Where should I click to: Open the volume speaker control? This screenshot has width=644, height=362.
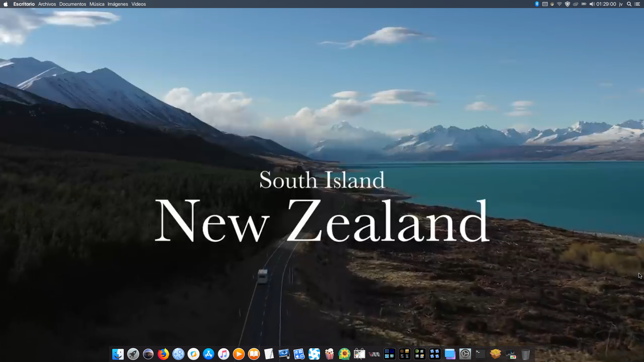click(592, 4)
